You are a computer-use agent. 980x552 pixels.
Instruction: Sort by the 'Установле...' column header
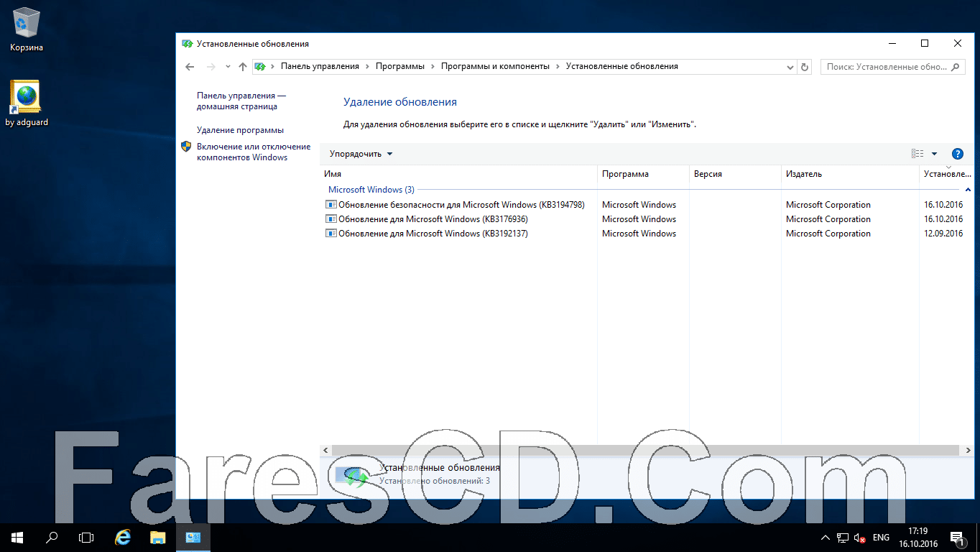tap(947, 174)
